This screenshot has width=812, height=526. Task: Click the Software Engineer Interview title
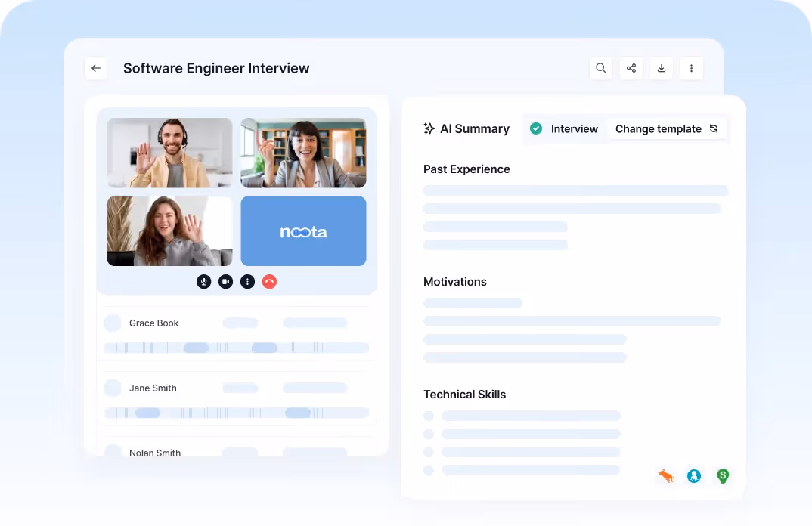click(x=216, y=68)
